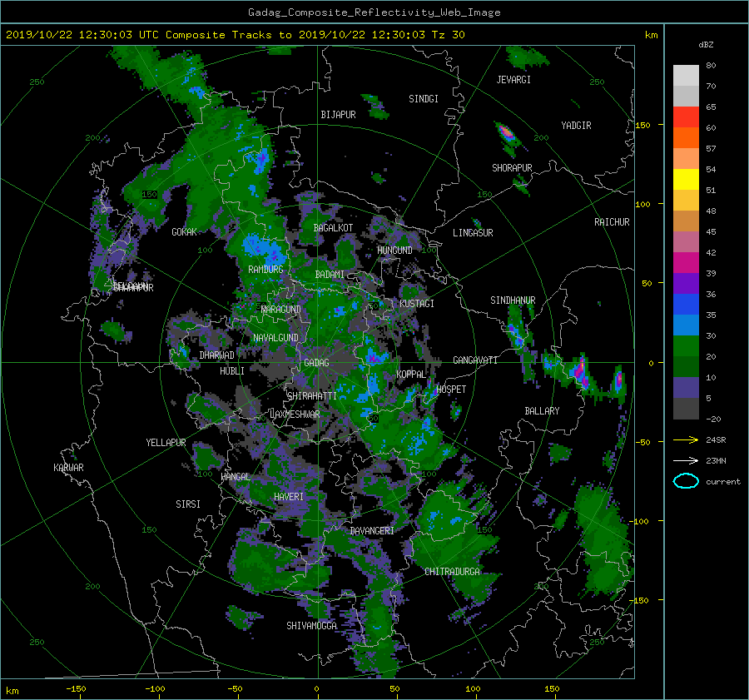
Task: Click the BALLARY city label
Action: pyautogui.click(x=542, y=411)
